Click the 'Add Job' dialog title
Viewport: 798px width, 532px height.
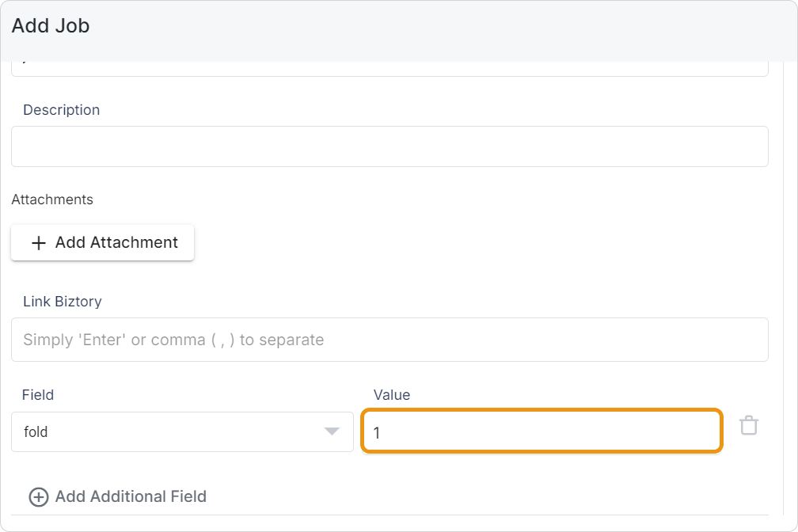pos(51,26)
